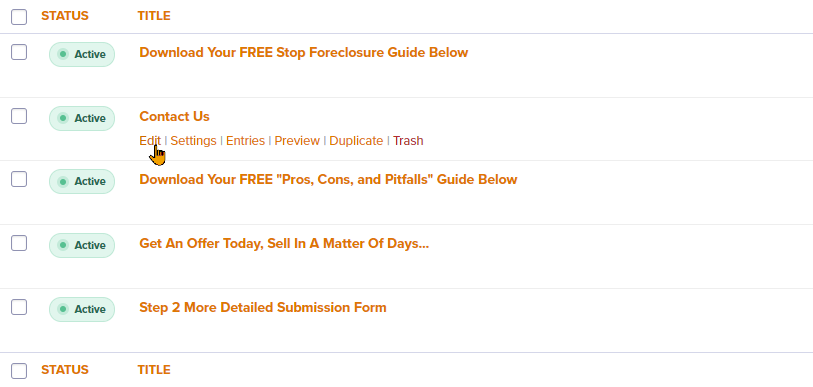
Task: Toggle Active status of Get An Offer Today form
Action: pyautogui.click(x=82, y=245)
